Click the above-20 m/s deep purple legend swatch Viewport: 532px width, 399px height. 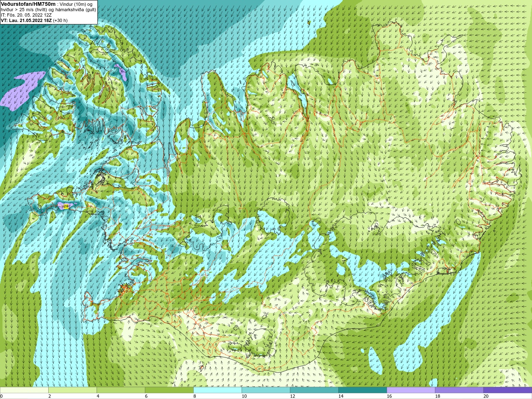coord(507,390)
